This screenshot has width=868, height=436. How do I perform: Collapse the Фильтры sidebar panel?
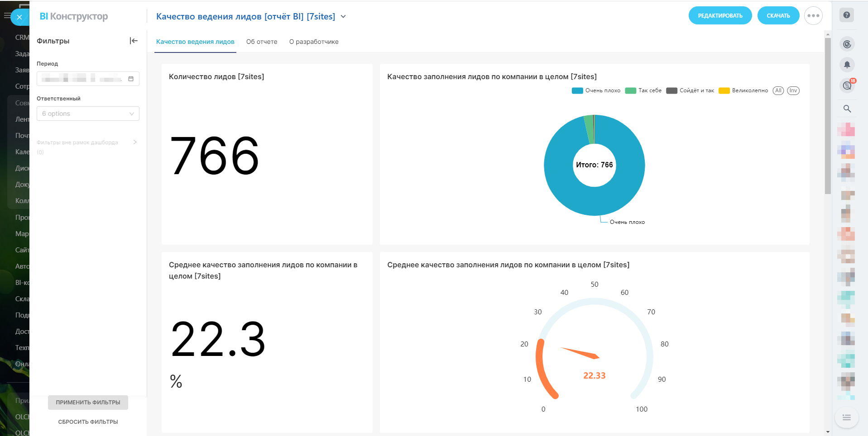click(134, 41)
